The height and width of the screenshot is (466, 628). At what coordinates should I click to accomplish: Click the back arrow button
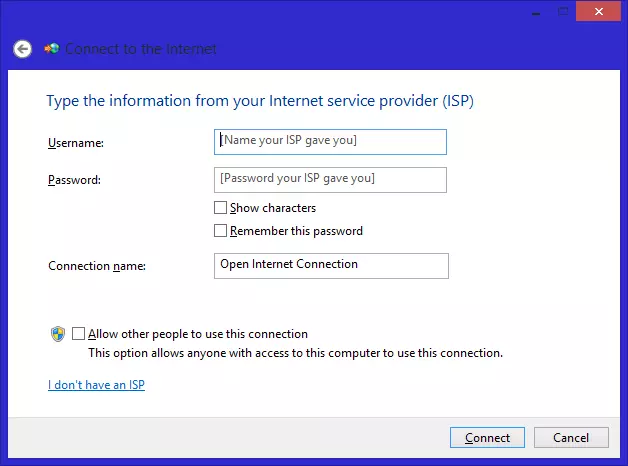22,49
